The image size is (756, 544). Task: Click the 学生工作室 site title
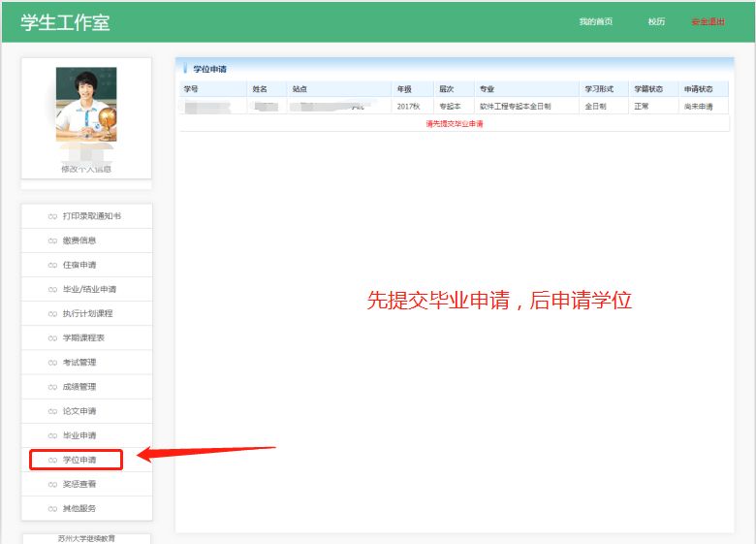(65, 23)
